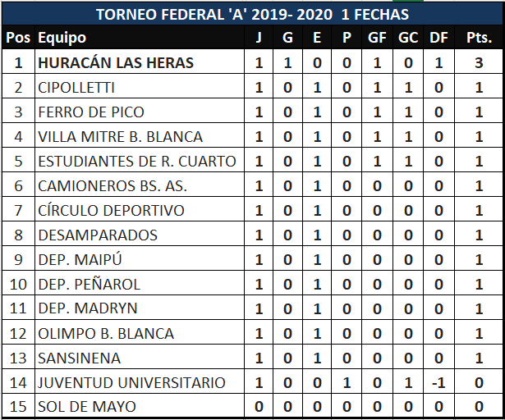The image size is (505, 420).
Task: Click the DEP. PEÑAROL cell
Action: click(90, 284)
